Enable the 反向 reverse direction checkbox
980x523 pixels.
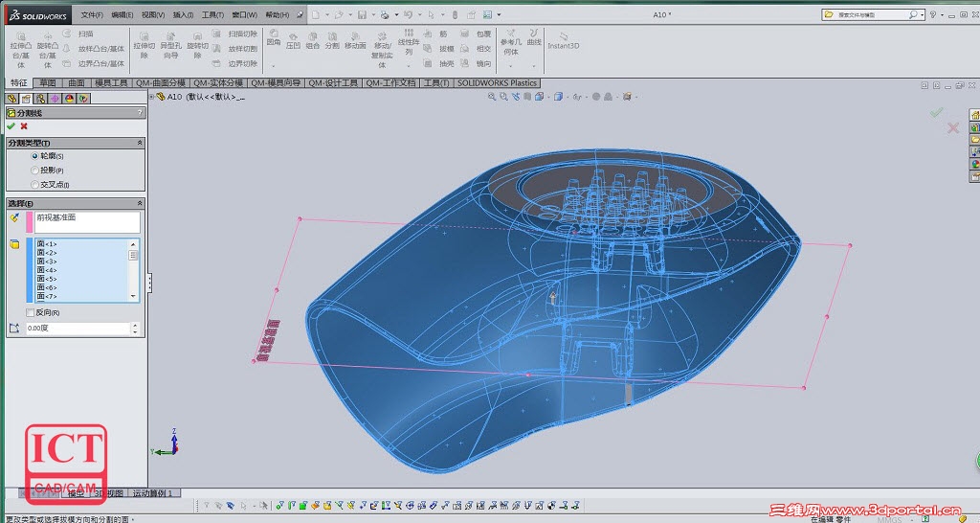[x=31, y=312]
